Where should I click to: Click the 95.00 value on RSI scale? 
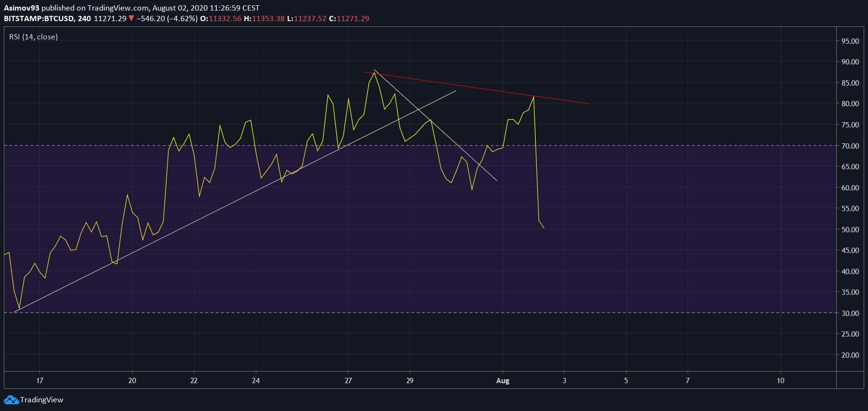click(850, 41)
